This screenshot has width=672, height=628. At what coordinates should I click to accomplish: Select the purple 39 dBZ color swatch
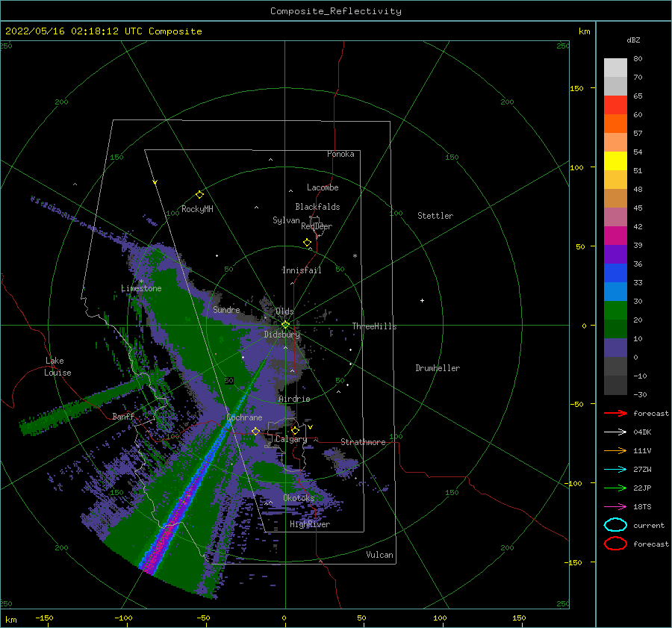point(615,254)
